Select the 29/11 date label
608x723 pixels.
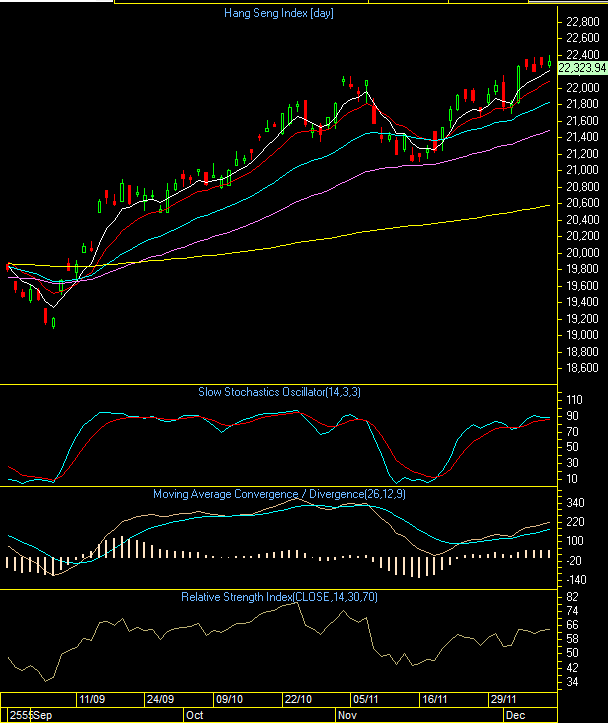tap(503, 699)
